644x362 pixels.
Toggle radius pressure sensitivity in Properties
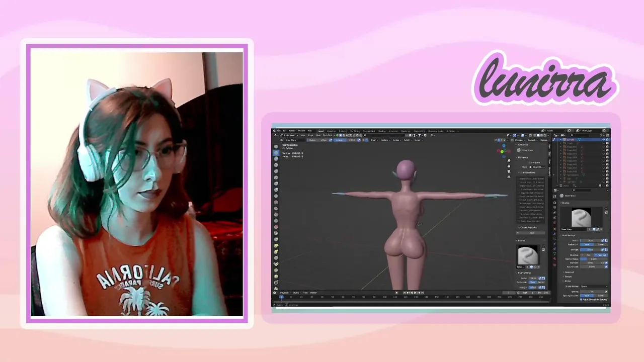tap(603, 240)
